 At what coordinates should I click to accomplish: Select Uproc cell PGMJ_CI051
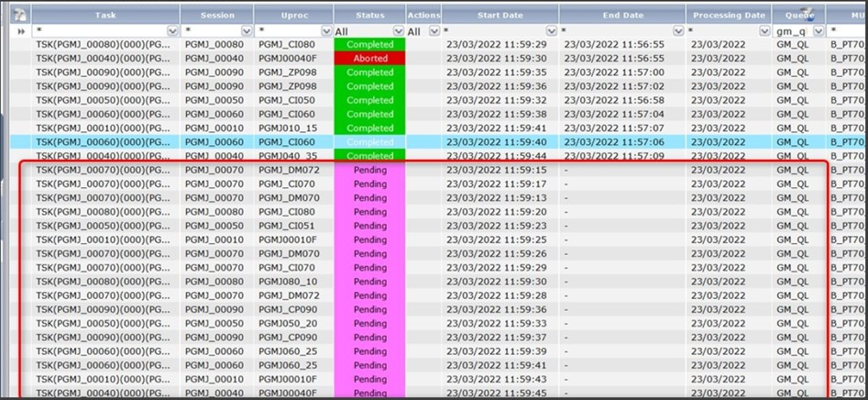287,226
